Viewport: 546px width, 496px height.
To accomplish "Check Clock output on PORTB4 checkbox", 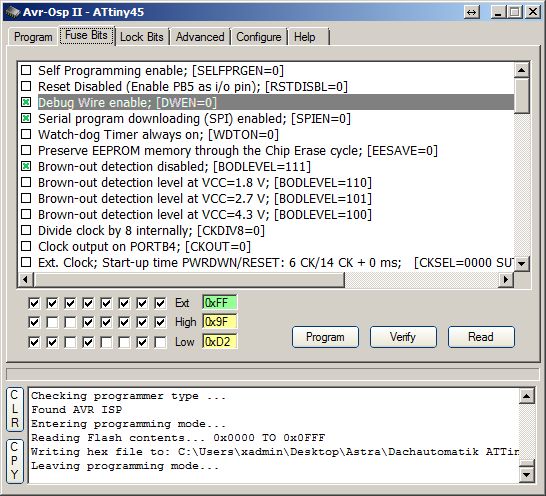I will click(26, 246).
